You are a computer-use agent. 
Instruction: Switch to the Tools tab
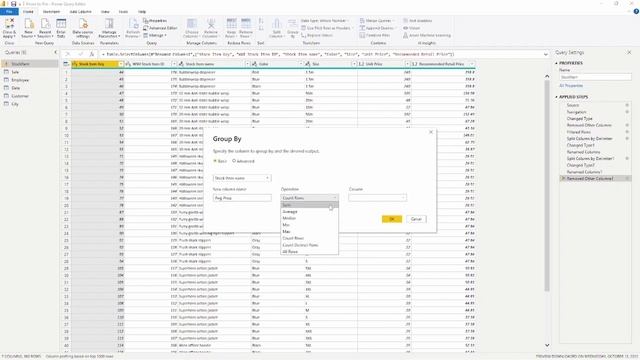point(123,12)
